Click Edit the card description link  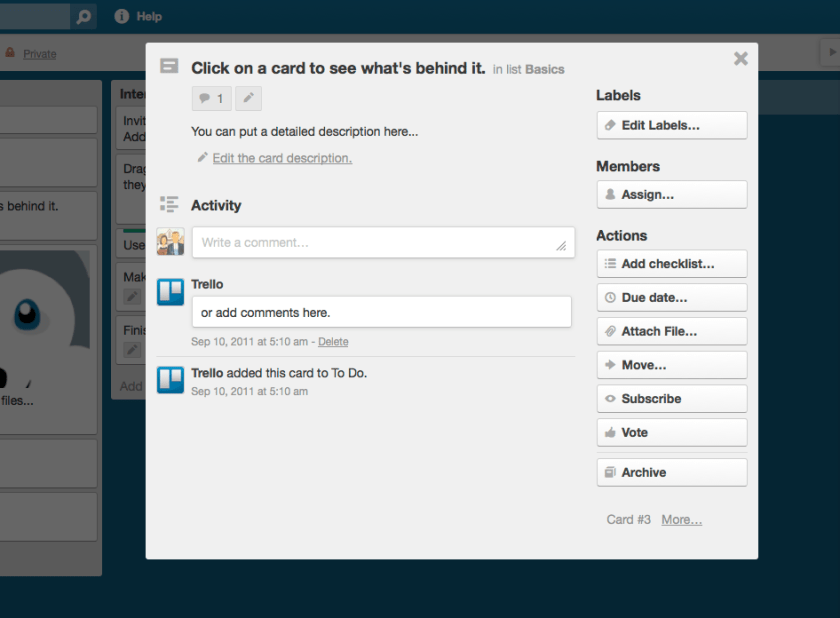282,158
